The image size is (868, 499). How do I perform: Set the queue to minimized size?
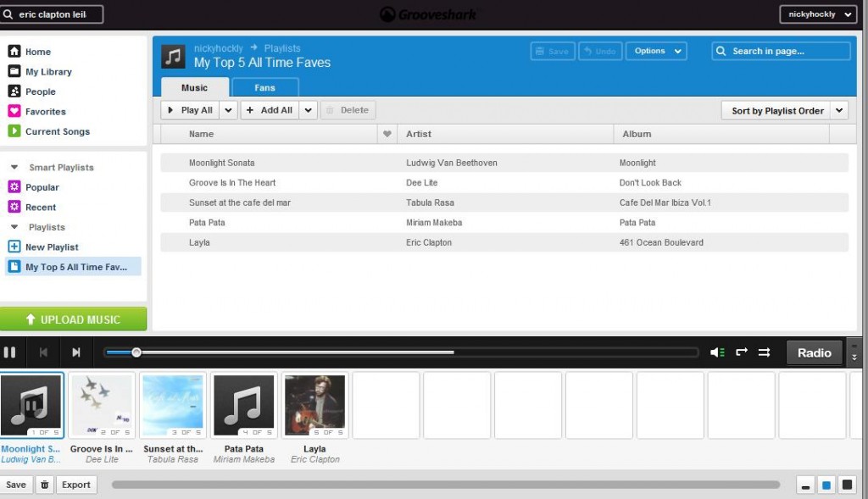[x=805, y=485]
